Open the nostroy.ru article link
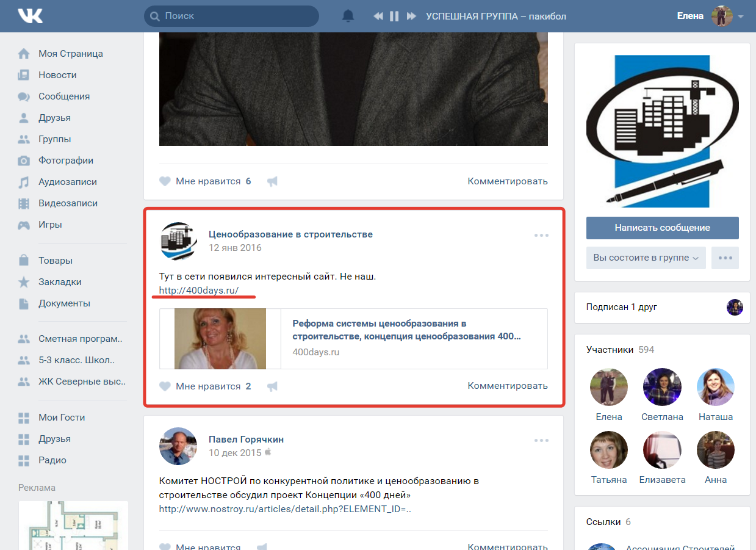 [x=285, y=509]
